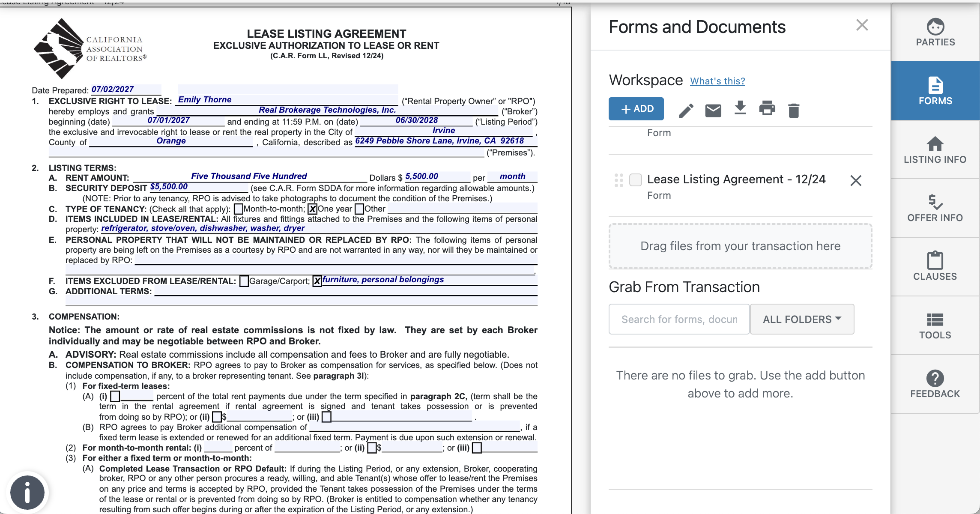The width and height of the screenshot is (980, 514).
Task: Click the envelope email icon
Action: coord(713,110)
